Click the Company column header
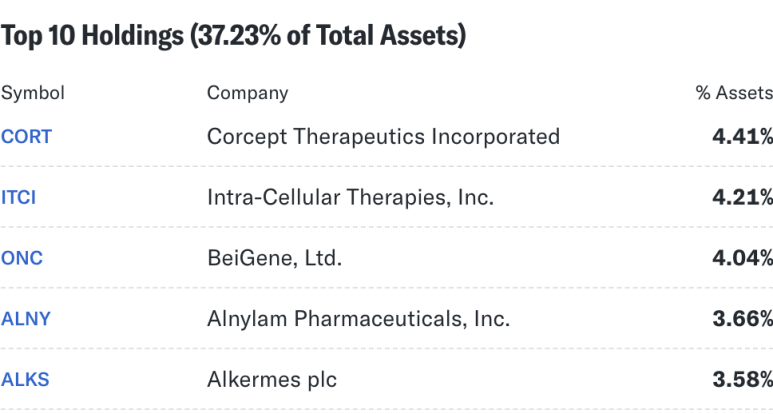 pyautogui.click(x=247, y=93)
